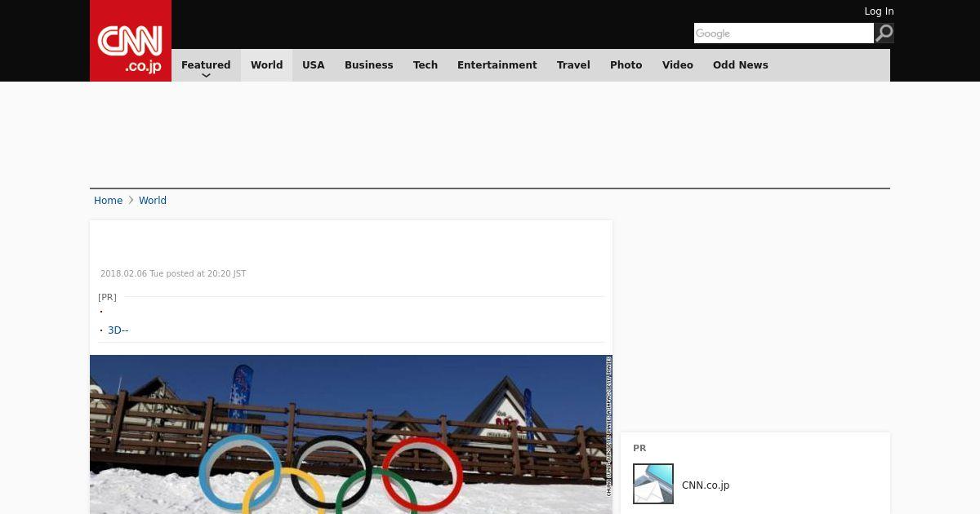Go to the Tech section
The width and height of the screenshot is (980, 514).
425,65
